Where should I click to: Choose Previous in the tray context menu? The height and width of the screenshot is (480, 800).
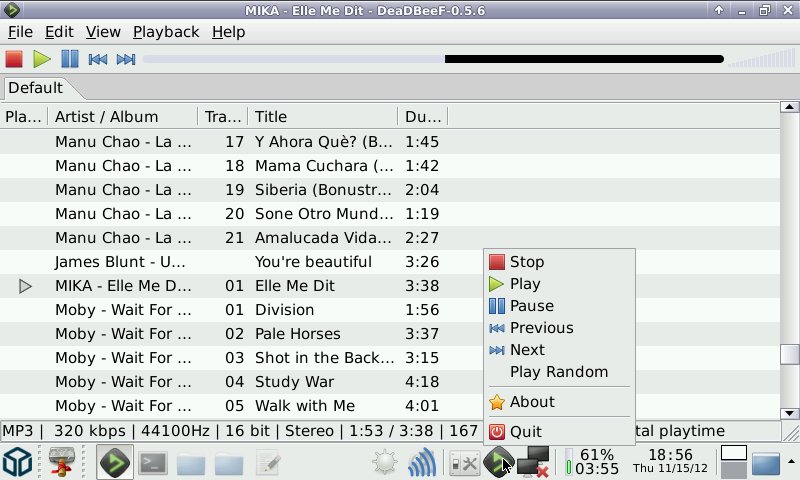[x=559, y=327]
